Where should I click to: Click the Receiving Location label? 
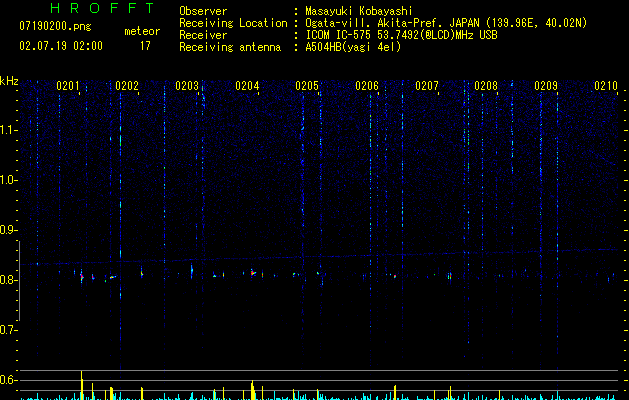tap(233, 23)
